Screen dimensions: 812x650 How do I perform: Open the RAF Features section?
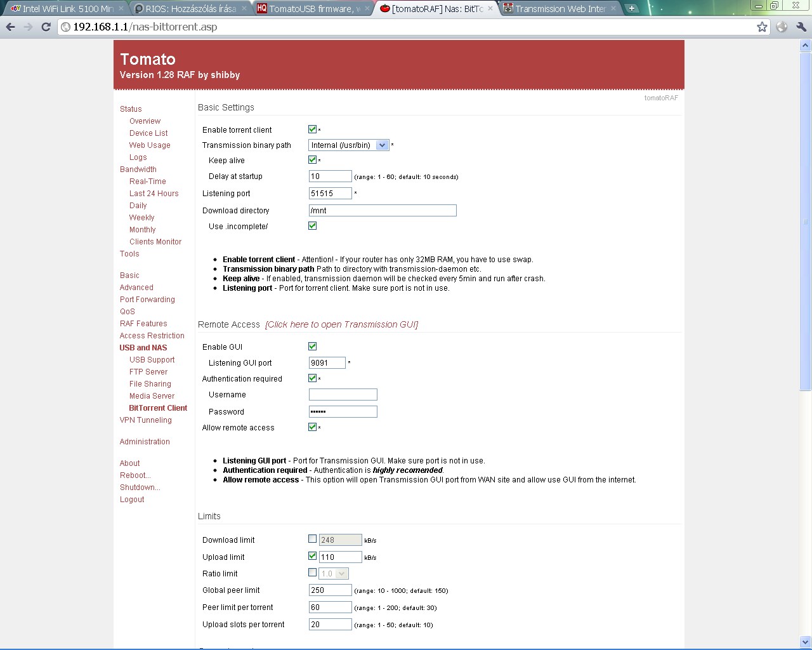143,324
